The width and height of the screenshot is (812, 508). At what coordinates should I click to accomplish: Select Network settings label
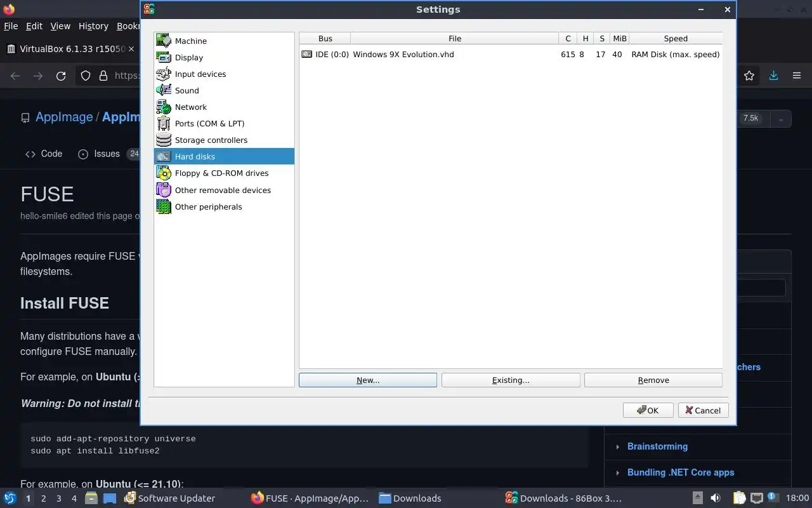(191, 107)
